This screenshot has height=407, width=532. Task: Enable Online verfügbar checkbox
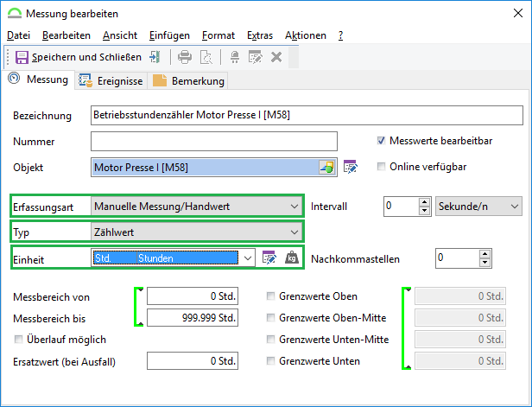click(x=381, y=166)
